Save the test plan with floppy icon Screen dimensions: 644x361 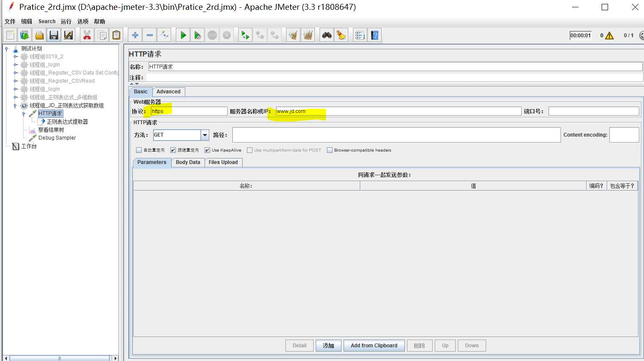click(x=54, y=35)
